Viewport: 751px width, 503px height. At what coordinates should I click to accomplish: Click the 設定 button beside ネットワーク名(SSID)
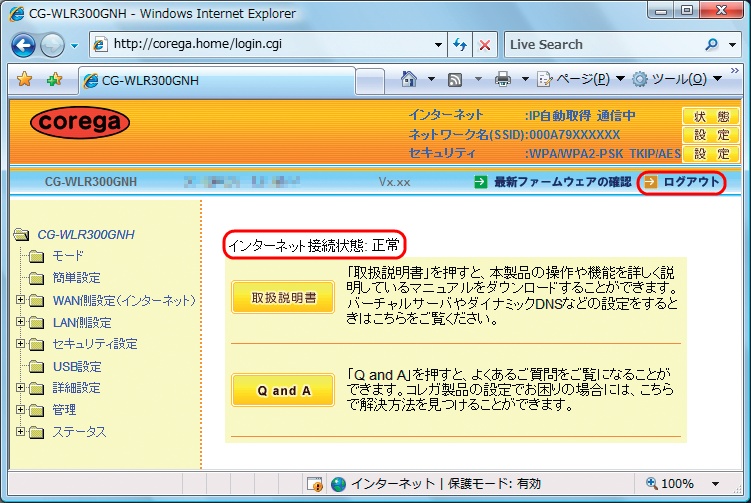[x=711, y=135]
